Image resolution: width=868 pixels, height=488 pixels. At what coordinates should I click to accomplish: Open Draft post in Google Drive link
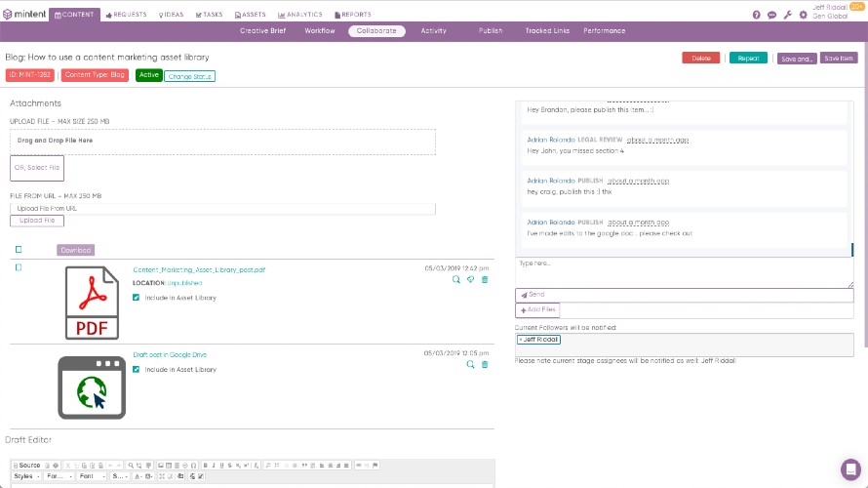tap(170, 354)
